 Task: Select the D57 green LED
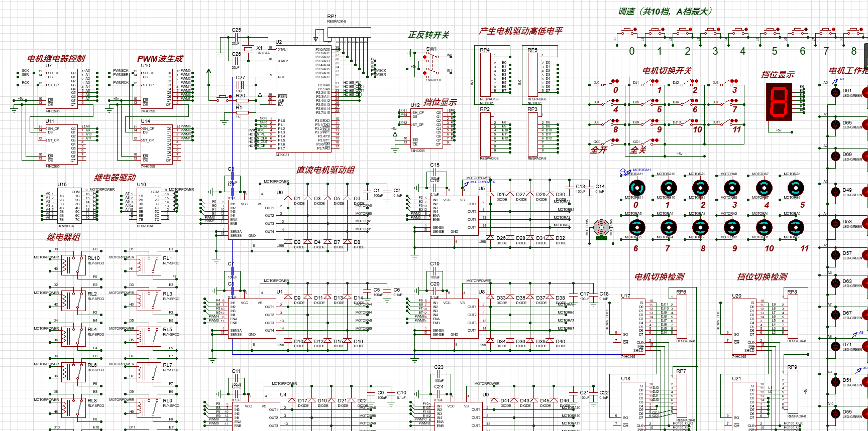[x=835, y=255]
